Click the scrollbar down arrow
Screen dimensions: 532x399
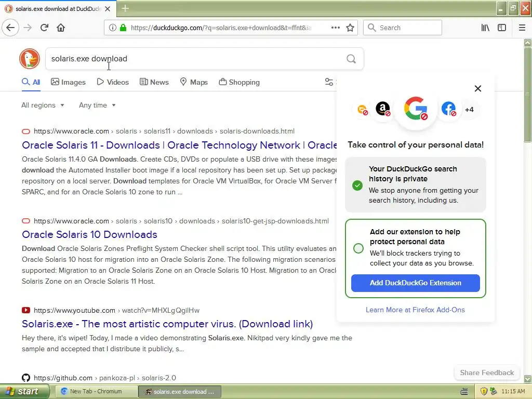pyautogui.click(x=527, y=379)
